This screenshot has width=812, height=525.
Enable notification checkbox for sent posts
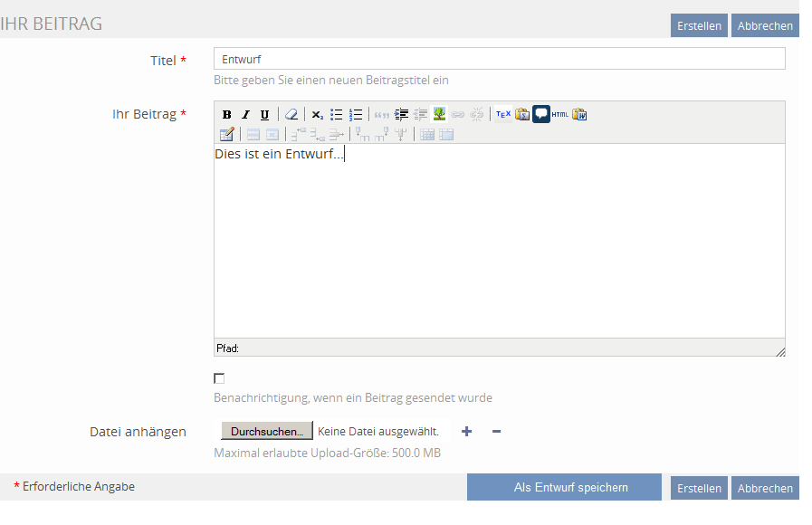219,378
